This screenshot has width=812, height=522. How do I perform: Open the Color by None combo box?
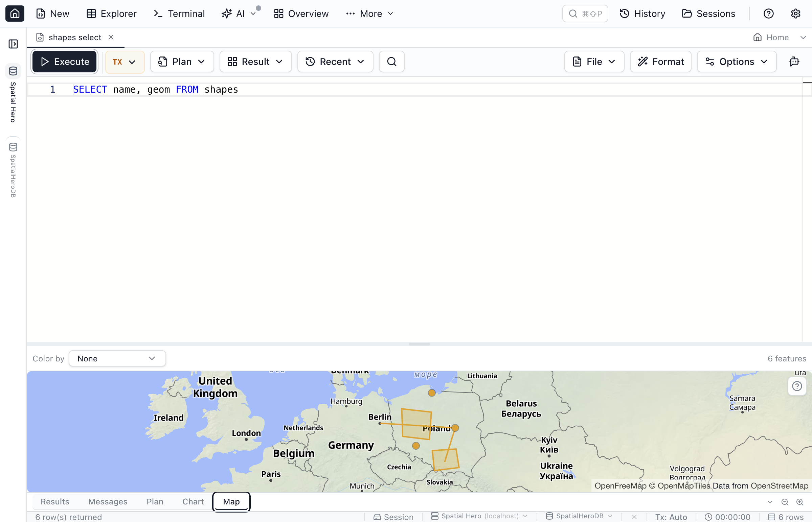117,358
